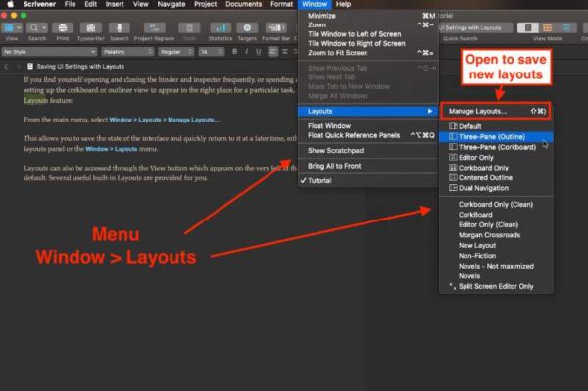Screen dimensions: 588x391
Task: Open the Format menu
Action: 281,4
